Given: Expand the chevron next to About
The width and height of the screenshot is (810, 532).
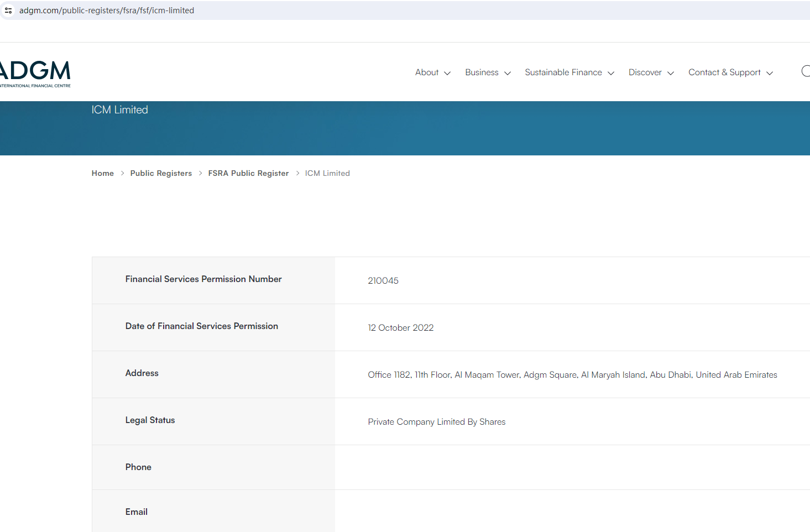Looking at the screenshot, I should (x=447, y=73).
